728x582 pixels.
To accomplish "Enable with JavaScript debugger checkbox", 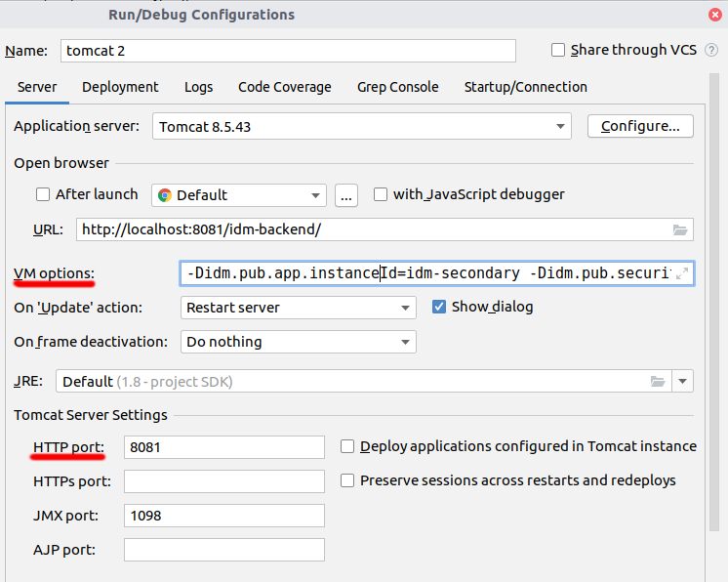I will click(x=381, y=194).
